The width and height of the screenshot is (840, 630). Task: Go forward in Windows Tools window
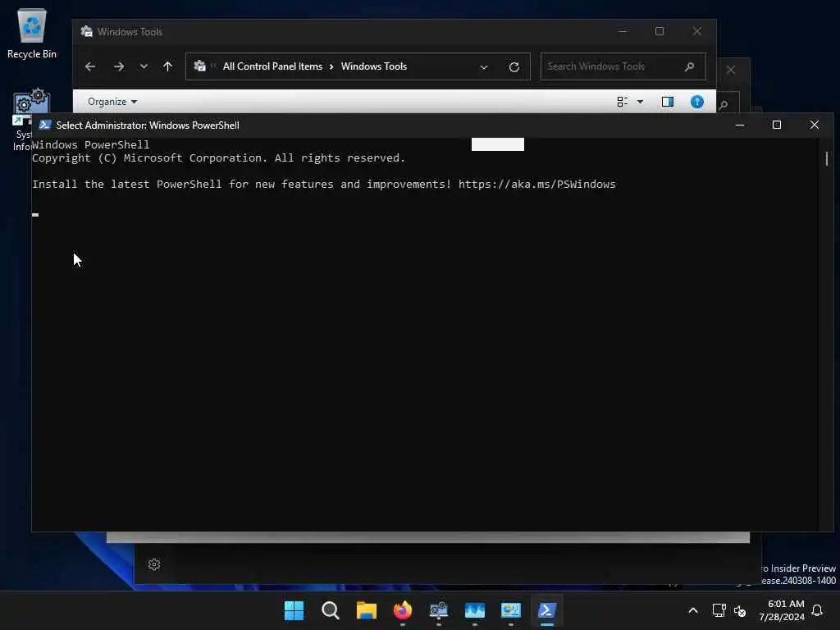pyautogui.click(x=119, y=66)
